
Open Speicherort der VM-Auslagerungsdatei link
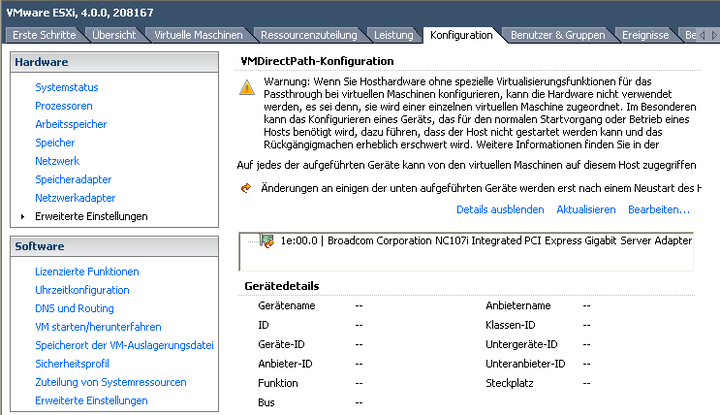124,345
